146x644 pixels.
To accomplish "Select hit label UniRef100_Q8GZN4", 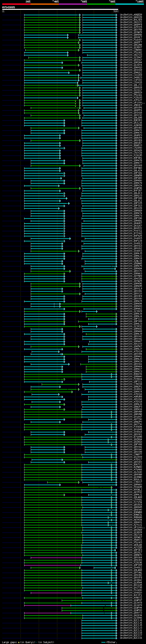I will pos(131,45).
